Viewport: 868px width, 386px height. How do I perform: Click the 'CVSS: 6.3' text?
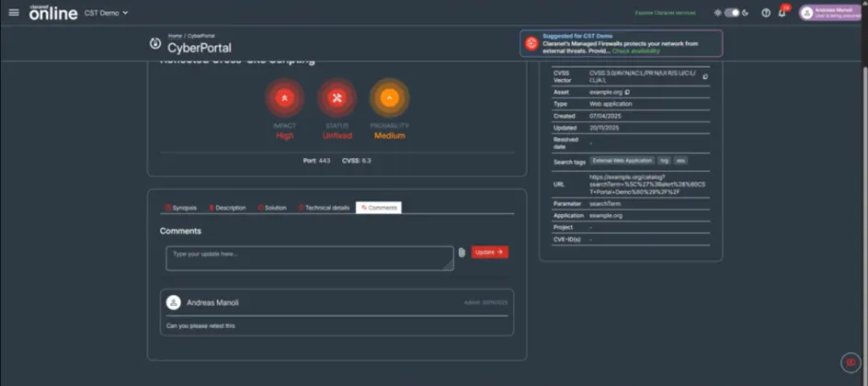[357, 161]
